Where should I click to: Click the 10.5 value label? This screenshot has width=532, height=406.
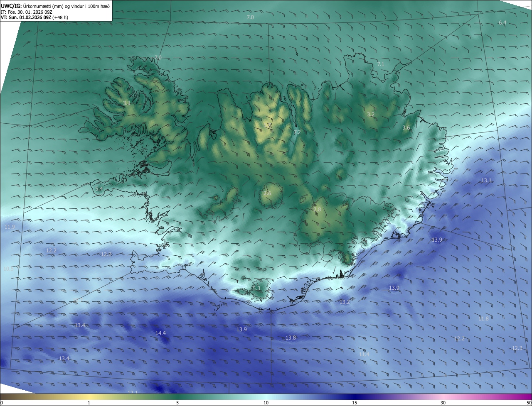pyautogui.click(x=8, y=269)
